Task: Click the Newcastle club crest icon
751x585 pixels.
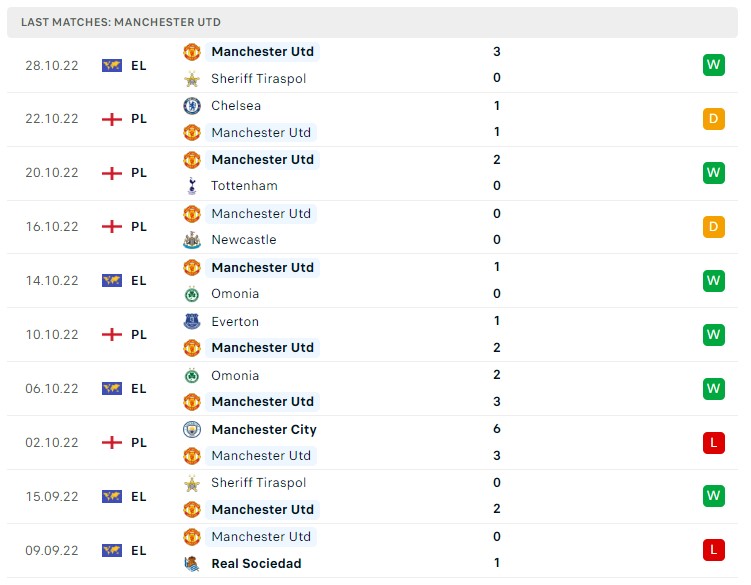Action: tap(192, 240)
